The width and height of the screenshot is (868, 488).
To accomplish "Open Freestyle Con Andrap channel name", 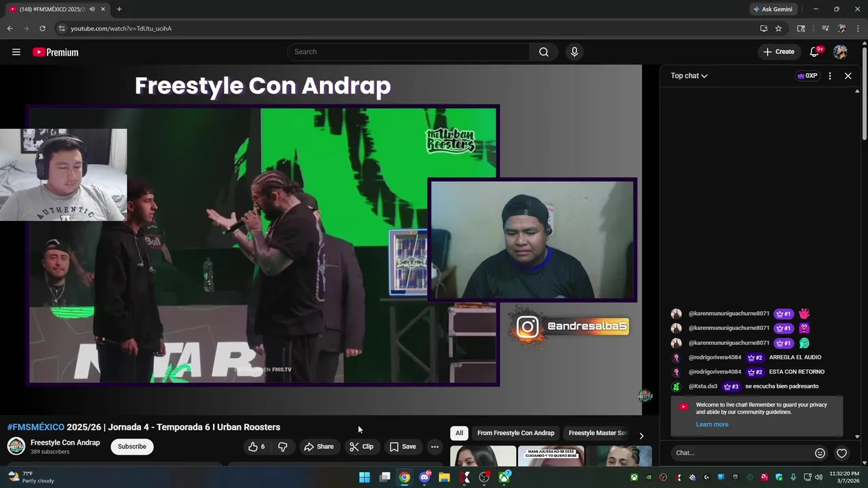I will click(65, 443).
